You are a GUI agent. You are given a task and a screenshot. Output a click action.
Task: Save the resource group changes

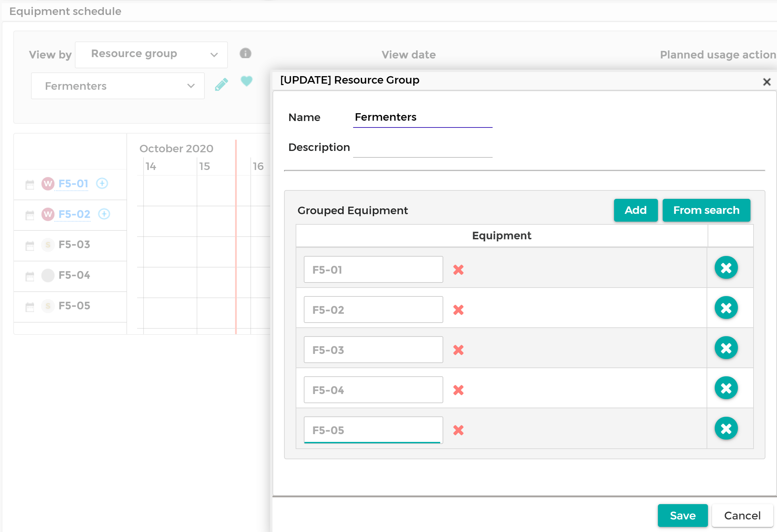[682, 515]
